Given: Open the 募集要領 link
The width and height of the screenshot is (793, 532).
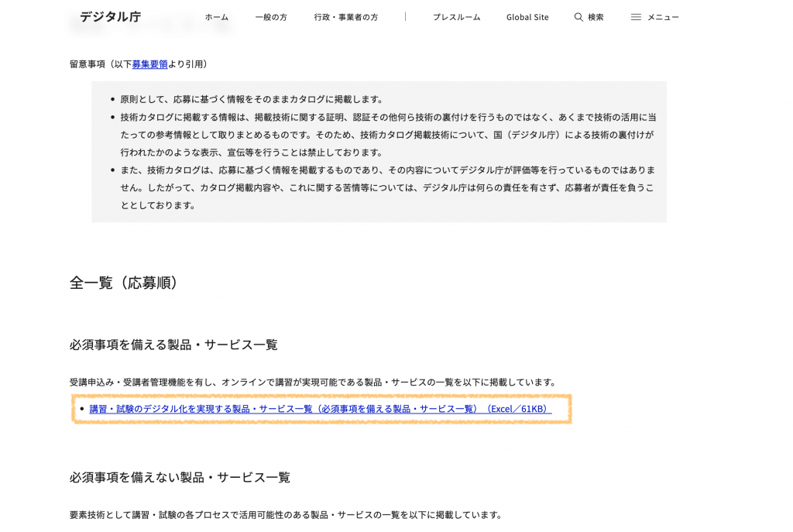Looking at the screenshot, I should pyautogui.click(x=149, y=64).
